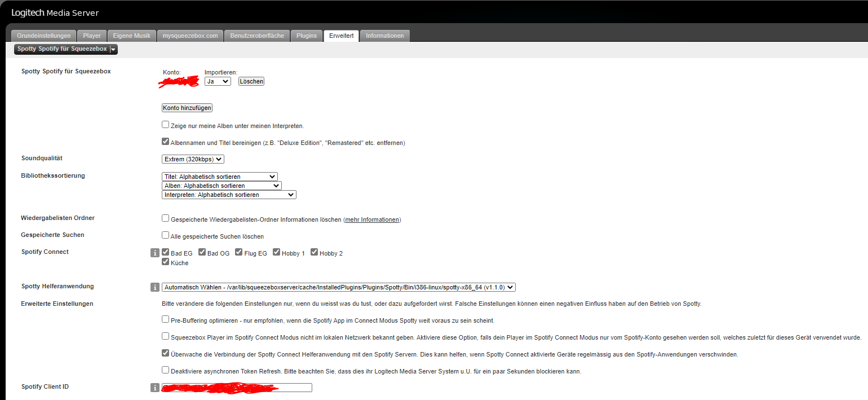Open the Informationen tab
Screen dimensions: 868x400
coord(385,36)
